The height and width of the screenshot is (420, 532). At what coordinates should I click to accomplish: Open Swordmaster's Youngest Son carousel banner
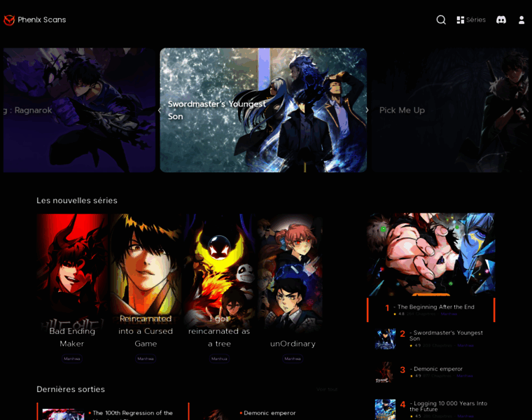pos(263,110)
